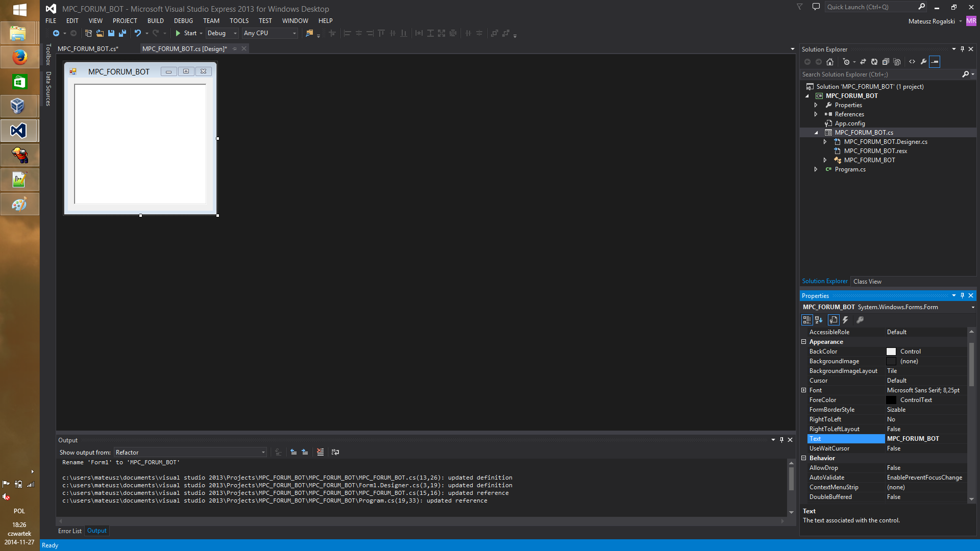Click the Quick Launch search magnifier icon
980x551 pixels.
point(921,7)
